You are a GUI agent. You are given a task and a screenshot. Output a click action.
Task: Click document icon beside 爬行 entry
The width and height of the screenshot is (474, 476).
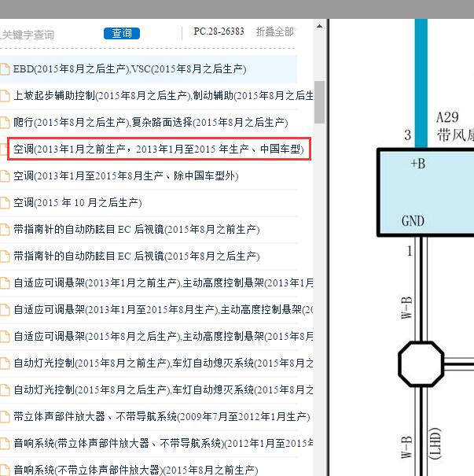click(5, 122)
